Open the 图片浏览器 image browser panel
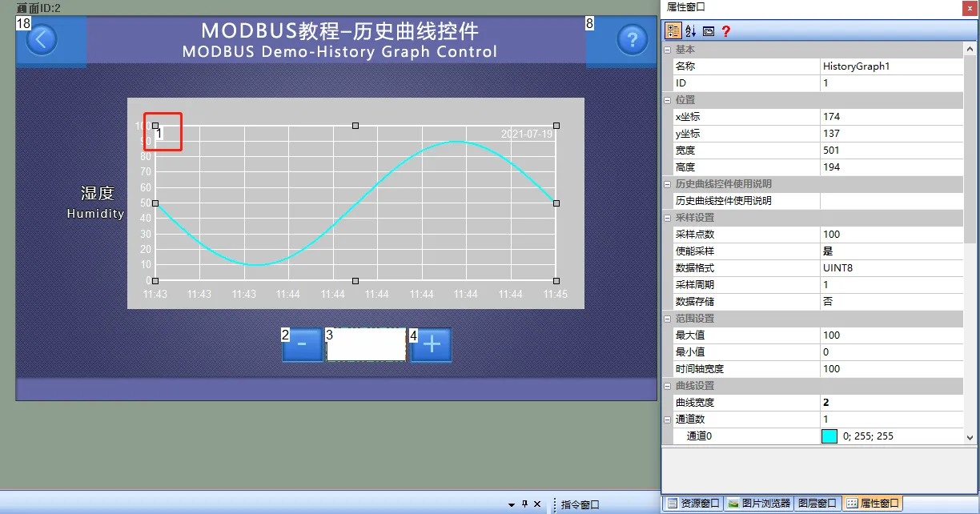The height and width of the screenshot is (514, 980). coord(759,503)
